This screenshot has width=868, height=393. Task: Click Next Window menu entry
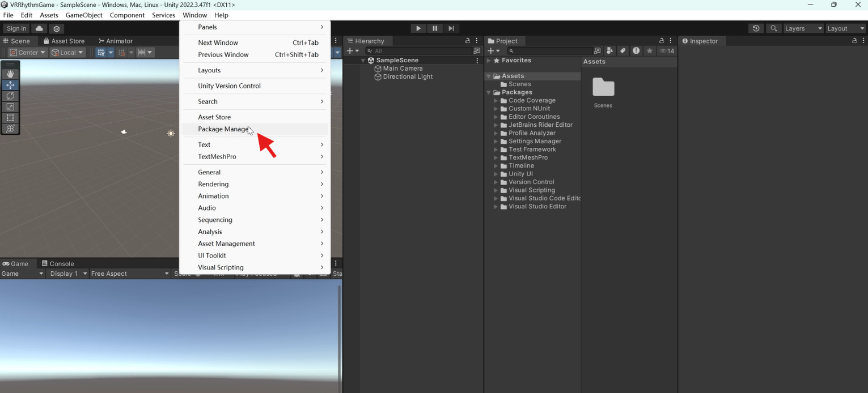[x=255, y=42]
